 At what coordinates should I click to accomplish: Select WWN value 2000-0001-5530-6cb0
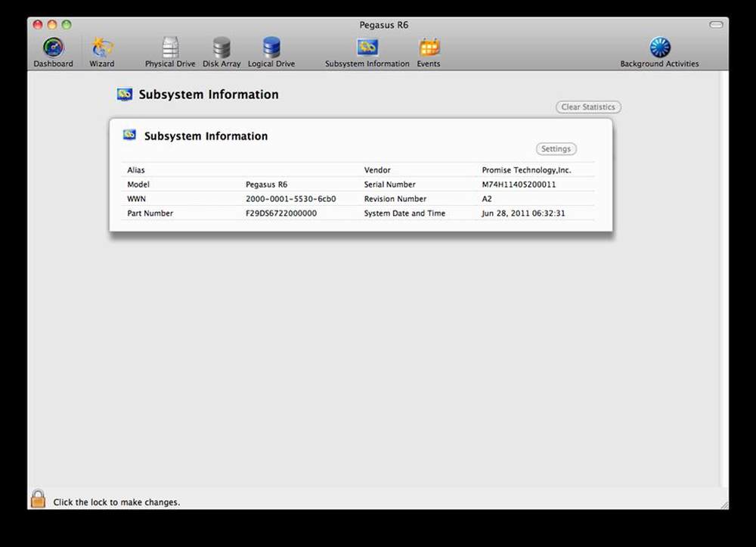(x=291, y=199)
